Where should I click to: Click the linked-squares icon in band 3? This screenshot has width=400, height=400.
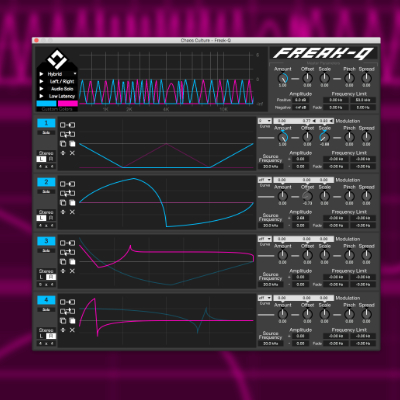pos(67,243)
